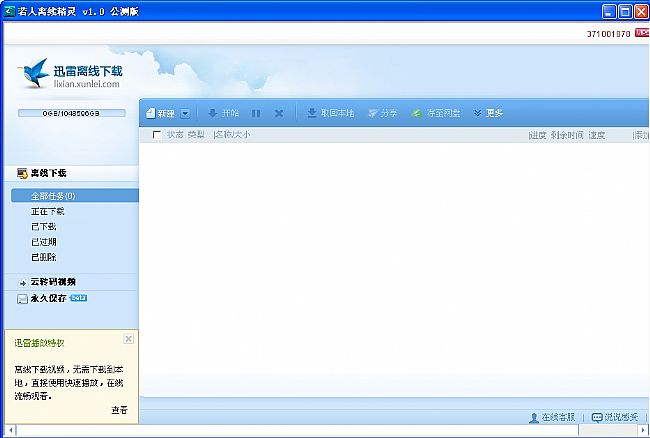Click the horizontal scrollbar left arrow
The width and height of the screenshot is (650, 438).
coord(10,430)
